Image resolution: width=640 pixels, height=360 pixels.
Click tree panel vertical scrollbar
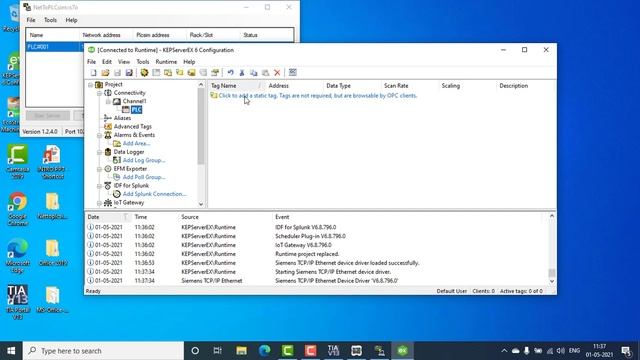click(201, 127)
